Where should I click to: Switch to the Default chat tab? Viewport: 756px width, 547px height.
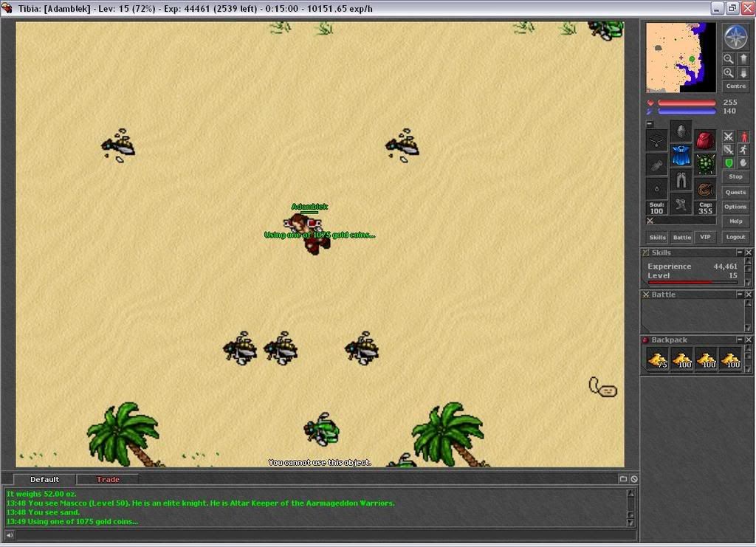(x=44, y=480)
